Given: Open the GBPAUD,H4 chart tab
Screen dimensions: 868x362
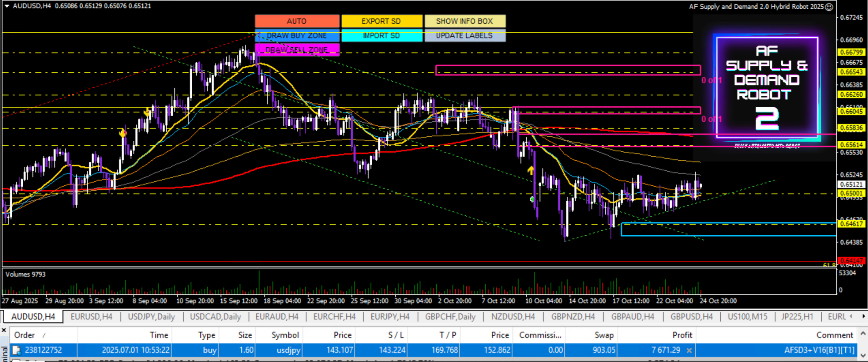Looking at the screenshot, I should [633, 317].
